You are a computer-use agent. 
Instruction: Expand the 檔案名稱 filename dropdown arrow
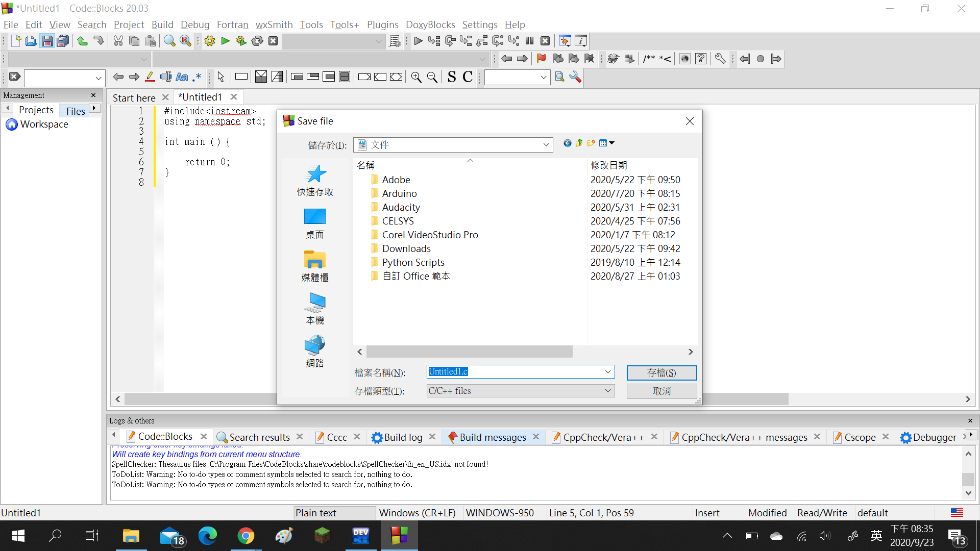(607, 372)
